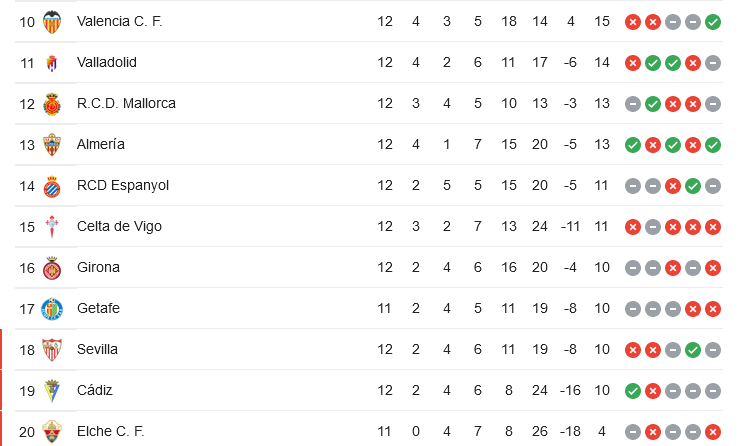Click the Almería club crest

click(52, 144)
